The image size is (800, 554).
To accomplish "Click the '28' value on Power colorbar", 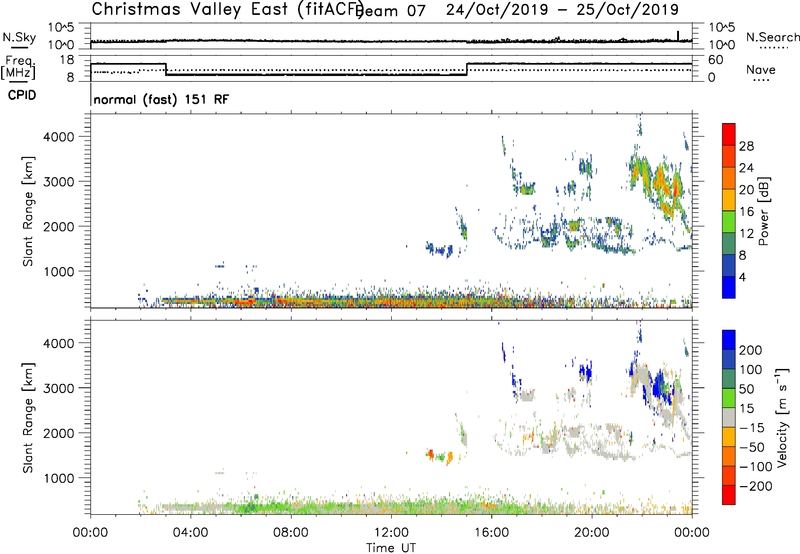I will coord(746,146).
